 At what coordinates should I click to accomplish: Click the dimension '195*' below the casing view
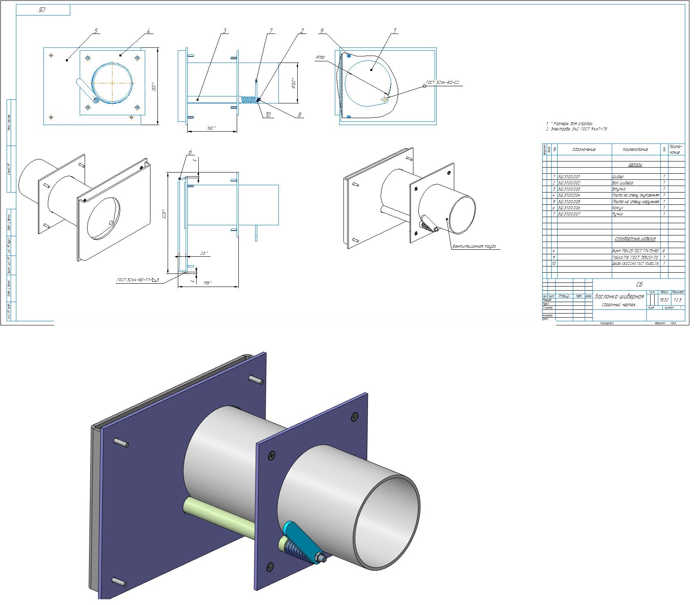tap(207, 283)
